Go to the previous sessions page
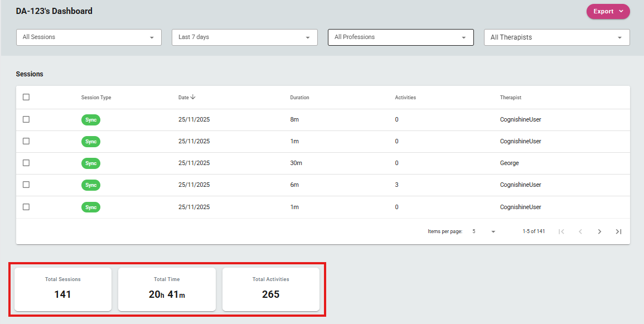Image resolution: width=644 pixels, height=324 pixels. point(580,231)
